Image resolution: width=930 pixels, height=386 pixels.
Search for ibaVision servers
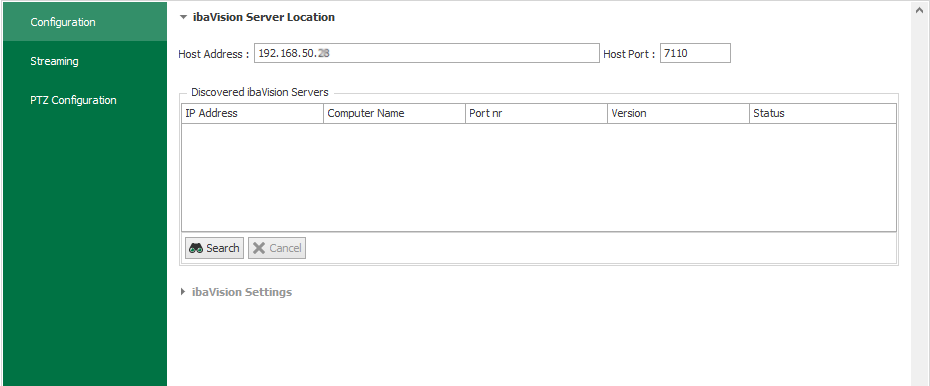[x=214, y=248]
